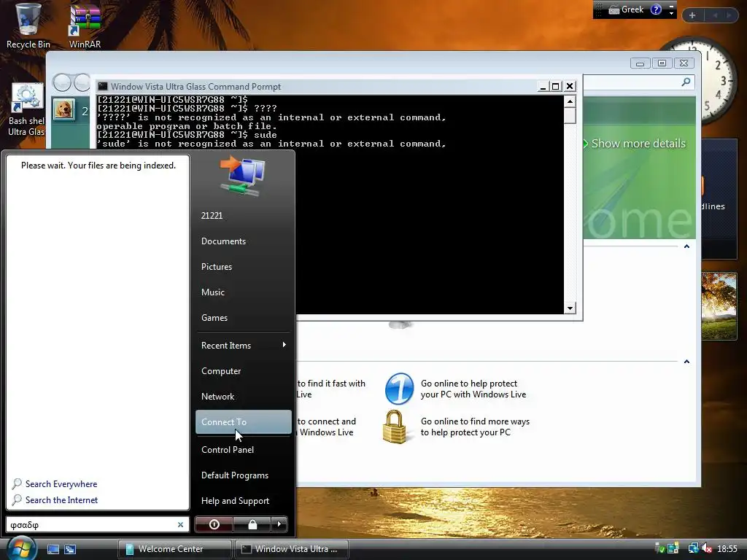
Task: Minimize the Welcome Center window
Action: (640, 63)
